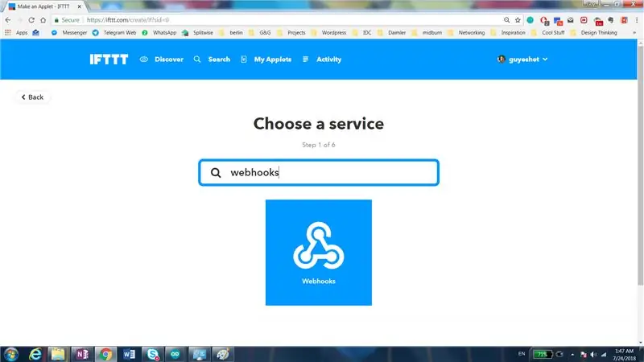Open Skype from taskbar
The width and height of the screenshot is (644, 362).
(x=152, y=354)
